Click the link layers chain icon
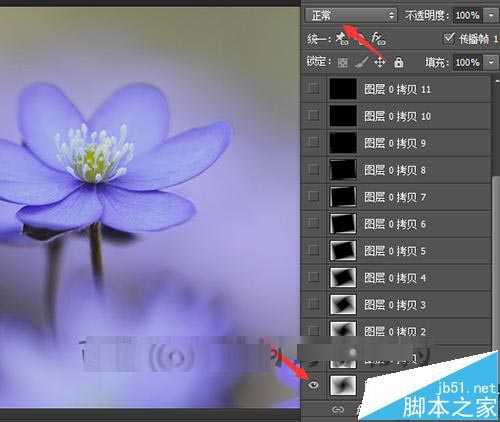Viewport: 500px width, 422px height. [x=338, y=410]
